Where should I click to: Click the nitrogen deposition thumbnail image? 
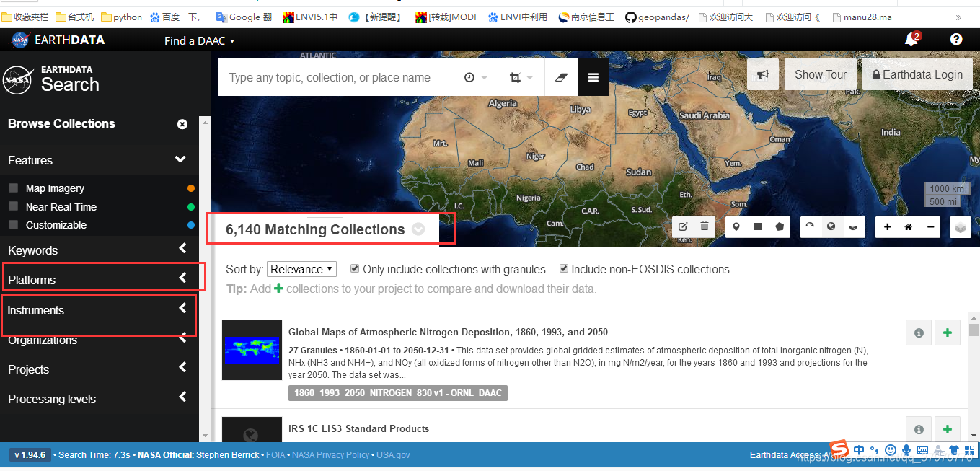252,350
